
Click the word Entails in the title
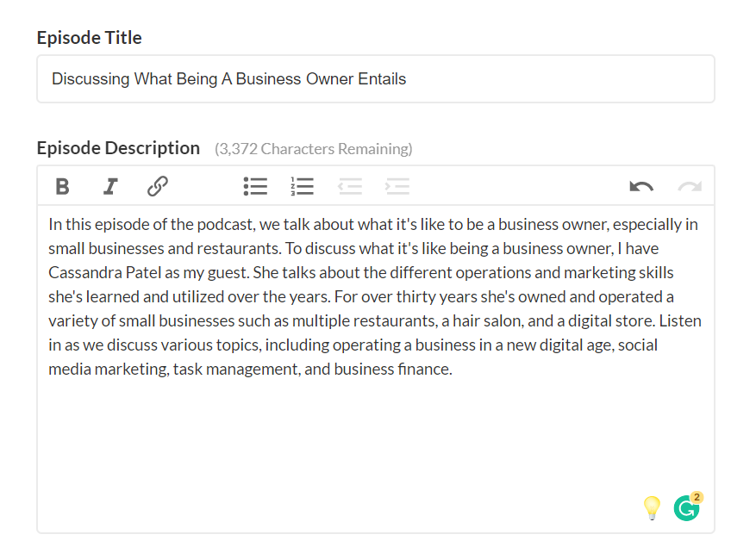pyautogui.click(x=382, y=79)
